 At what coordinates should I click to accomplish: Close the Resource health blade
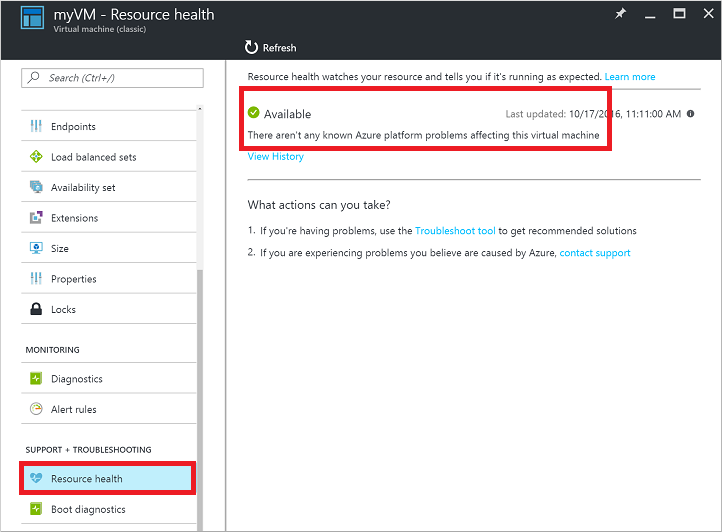point(709,13)
